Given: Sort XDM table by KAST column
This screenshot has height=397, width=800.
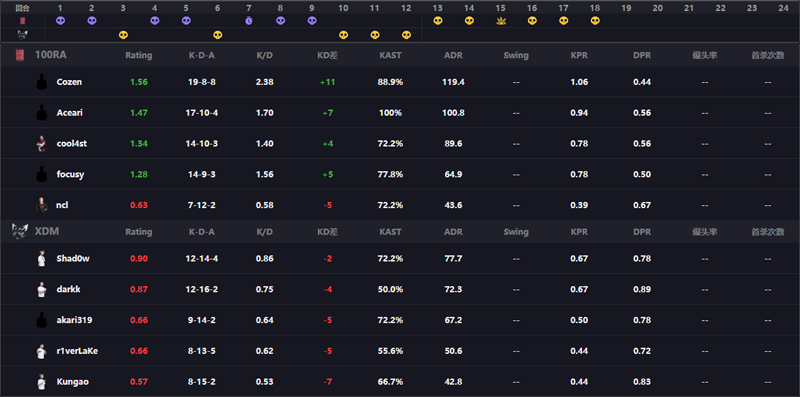Looking at the screenshot, I should coord(390,232).
